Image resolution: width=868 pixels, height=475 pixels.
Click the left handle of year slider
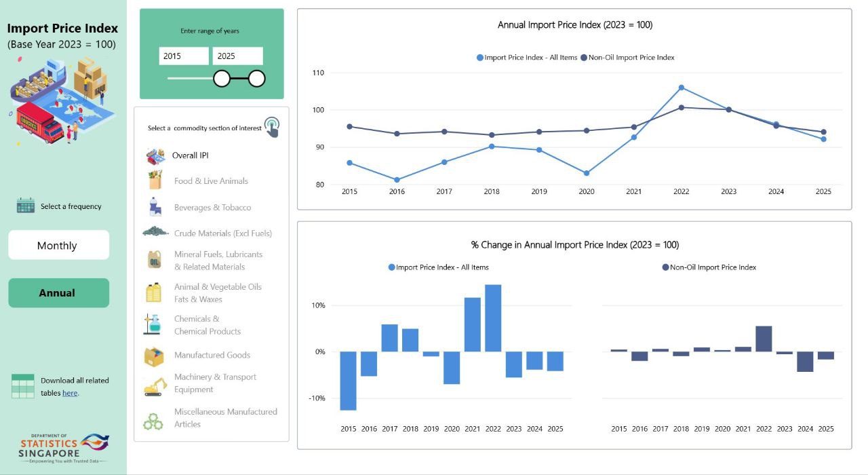tap(222, 79)
